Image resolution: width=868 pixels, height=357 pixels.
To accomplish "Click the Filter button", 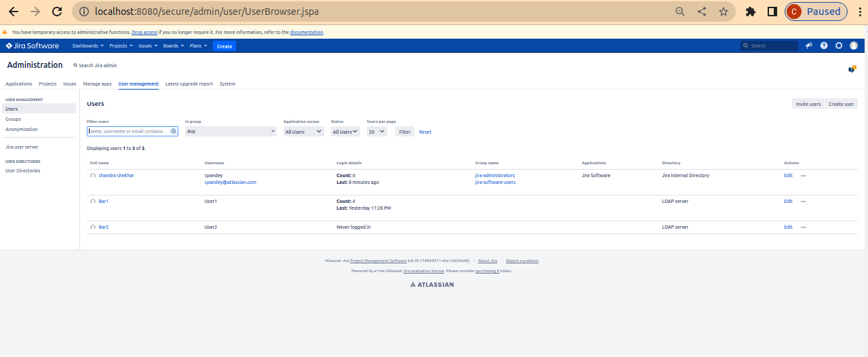I will click(405, 132).
